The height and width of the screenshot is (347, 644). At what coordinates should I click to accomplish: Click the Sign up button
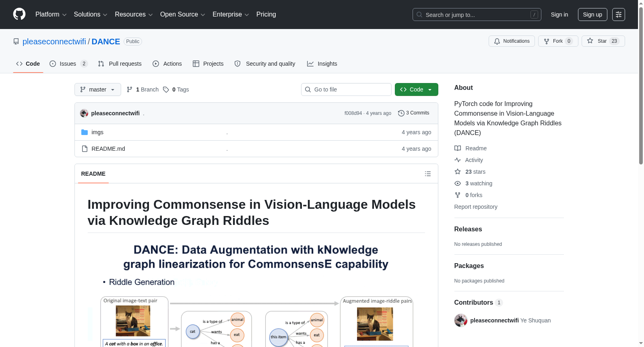click(x=592, y=15)
